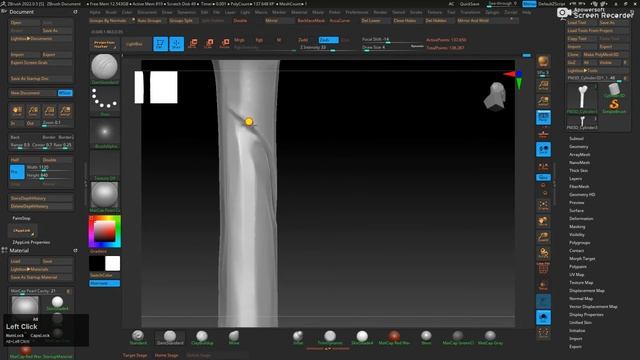Expand the Display Properties sub-palette
Image resolution: width=640 pixels, height=360 pixels.
[586, 315]
